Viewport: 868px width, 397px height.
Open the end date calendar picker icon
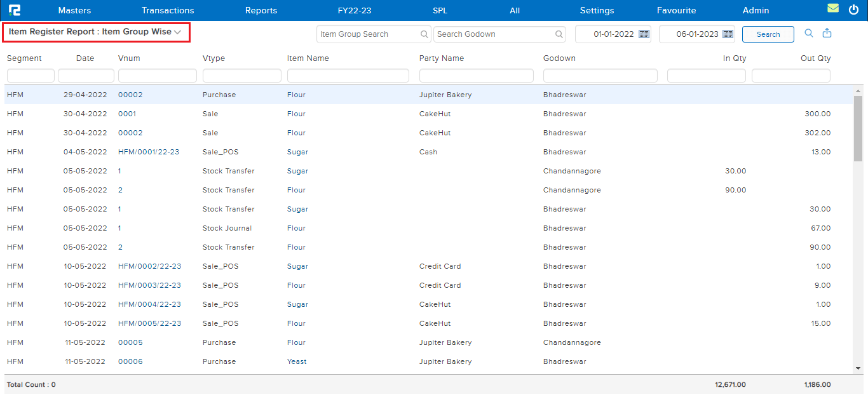(728, 34)
